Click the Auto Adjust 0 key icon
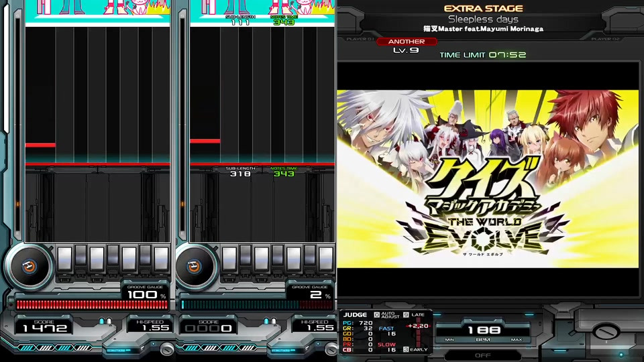The image size is (644, 362). point(376,315)
